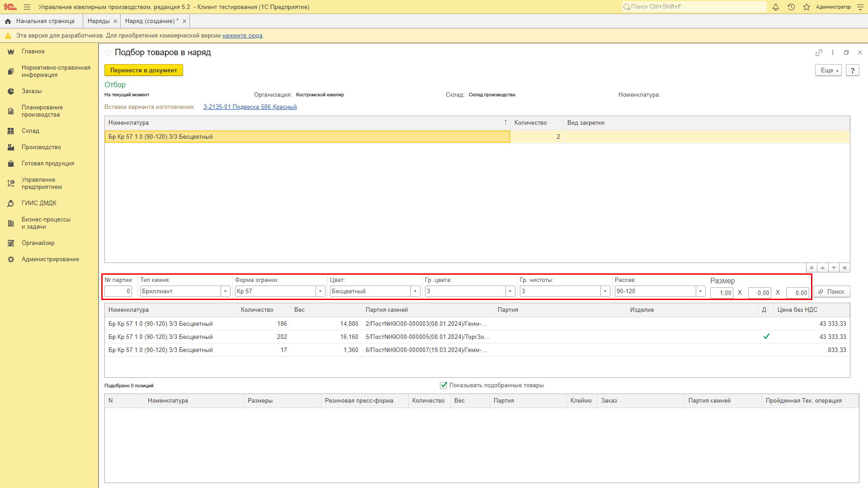
Task: Click the Заказы sidebar icon
Action: point(11,91)
